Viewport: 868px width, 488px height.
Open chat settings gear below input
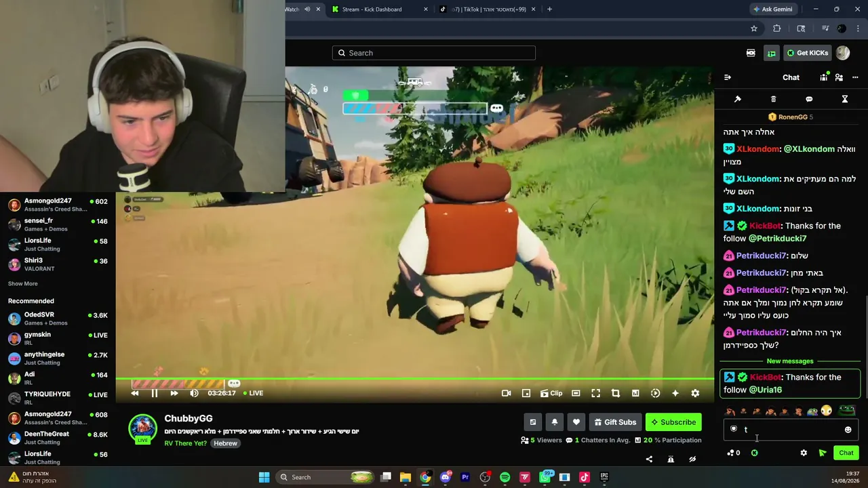click(x=804, y=453)
